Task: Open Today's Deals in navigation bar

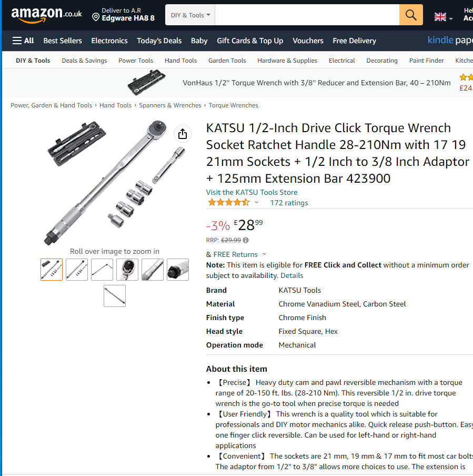Action: (159, 41)
